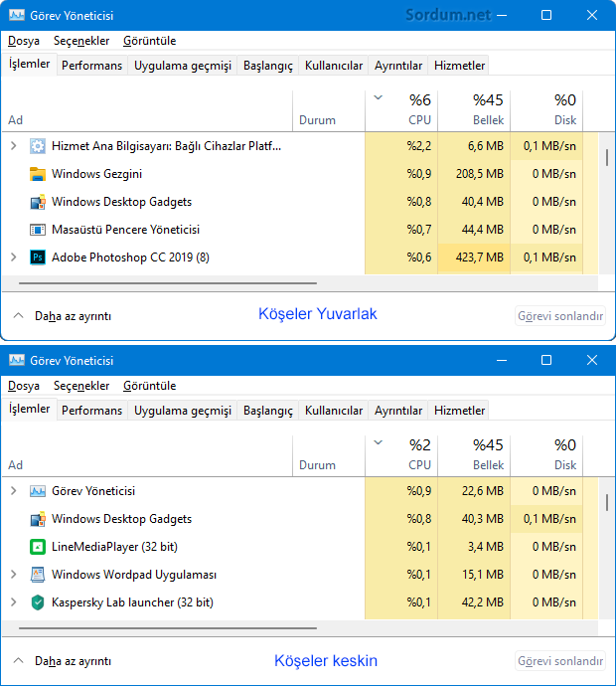Switch to Hizmetler tab in bottom window
This screenshot has width=616, height=686.
click(459, 411)
